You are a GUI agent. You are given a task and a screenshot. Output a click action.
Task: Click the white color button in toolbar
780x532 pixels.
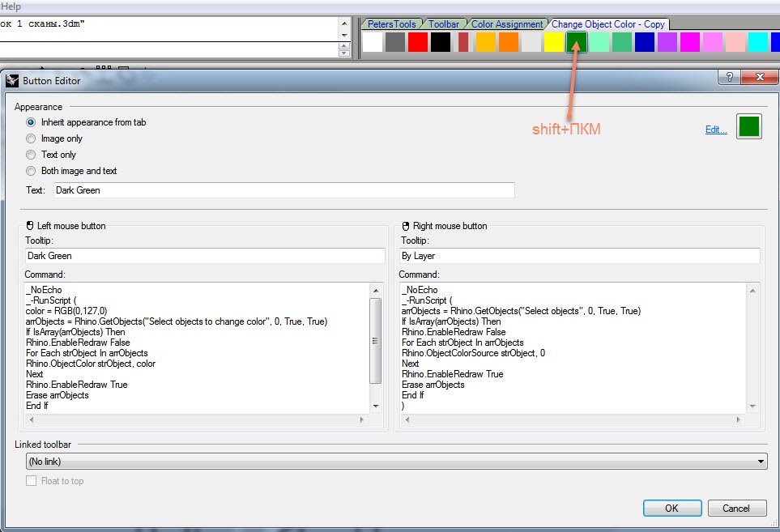click(372, 42)
